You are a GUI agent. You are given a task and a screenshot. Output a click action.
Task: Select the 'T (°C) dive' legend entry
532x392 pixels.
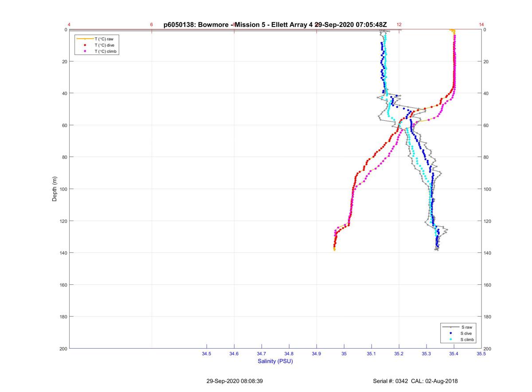(105, 45)
